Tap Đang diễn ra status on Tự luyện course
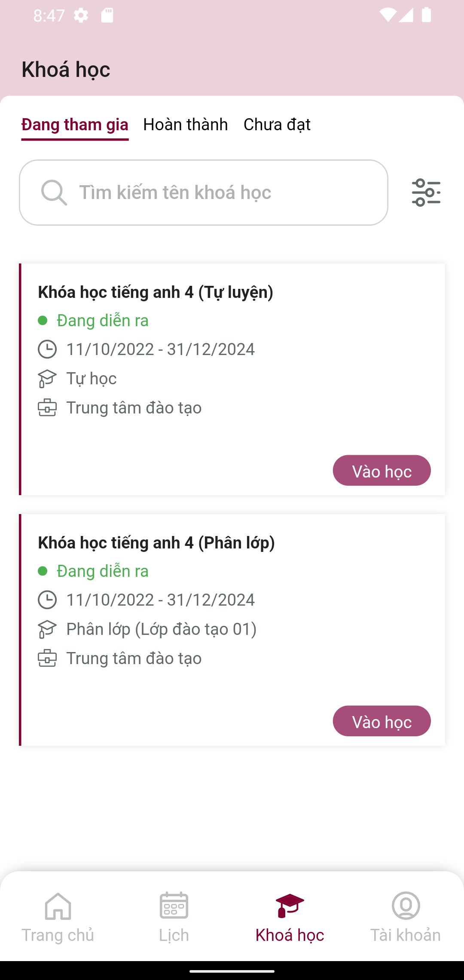Viewport: 464px width, 980px height. [102, 321]
